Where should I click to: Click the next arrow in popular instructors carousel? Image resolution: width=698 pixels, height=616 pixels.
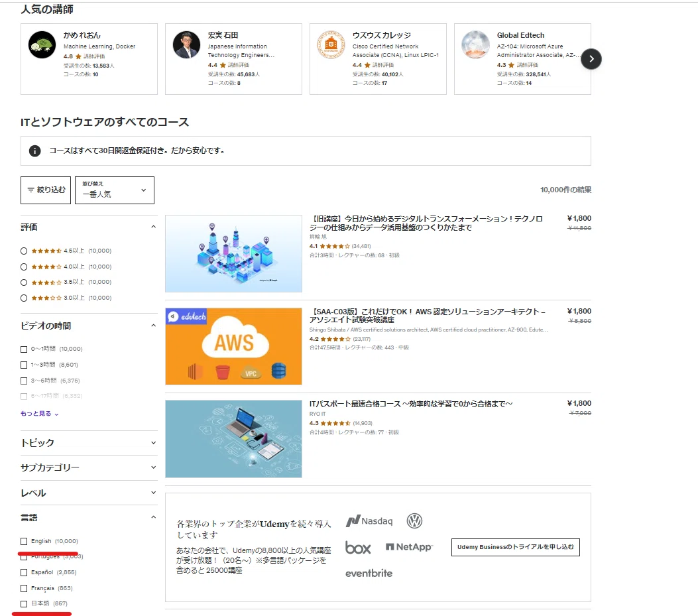pyautogui.click(x=591, y=59)
